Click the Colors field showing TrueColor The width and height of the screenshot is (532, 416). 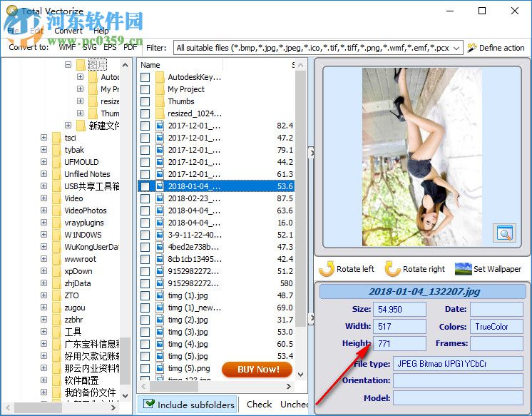(x=496, y=326)
